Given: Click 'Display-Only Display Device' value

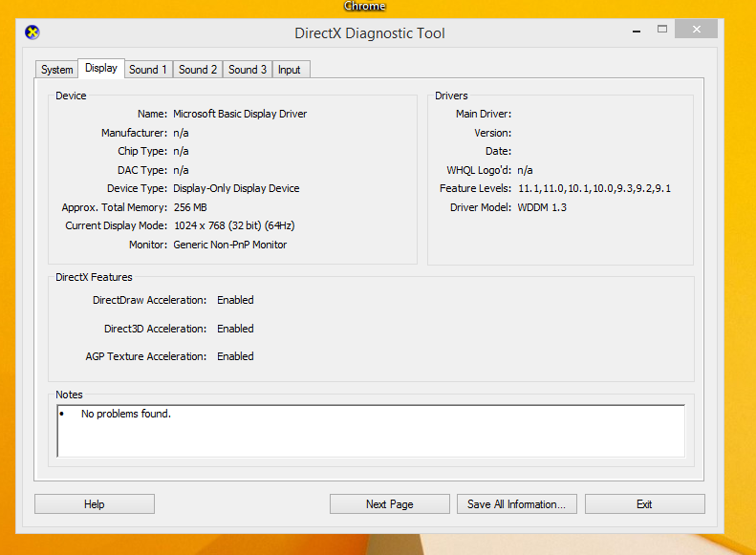Looking at the screenshot, I should [x=236, y=188].
